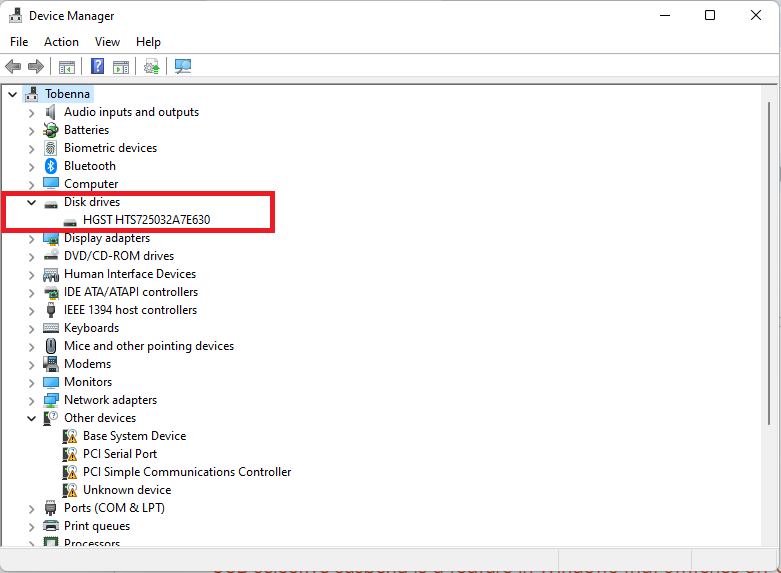781x573 pixels.
Task: Click the Tobenna computer root icon
Action: point(32,94)
